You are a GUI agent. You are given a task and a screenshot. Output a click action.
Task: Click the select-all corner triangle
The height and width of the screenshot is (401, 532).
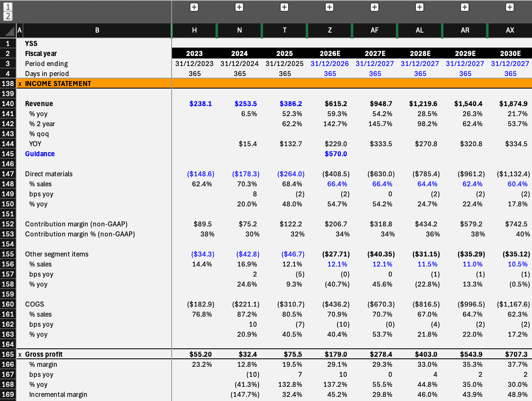pos(8,30)
